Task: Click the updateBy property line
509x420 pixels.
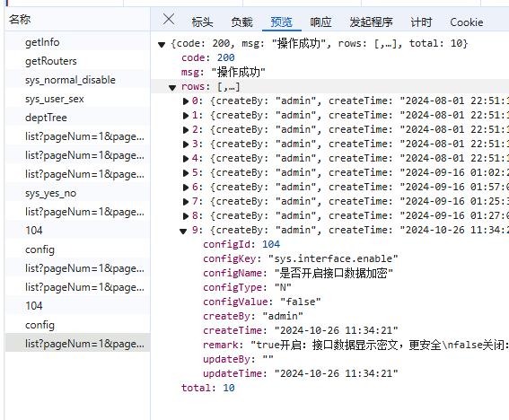Action: pyautogui.click(x=238, y=359)
